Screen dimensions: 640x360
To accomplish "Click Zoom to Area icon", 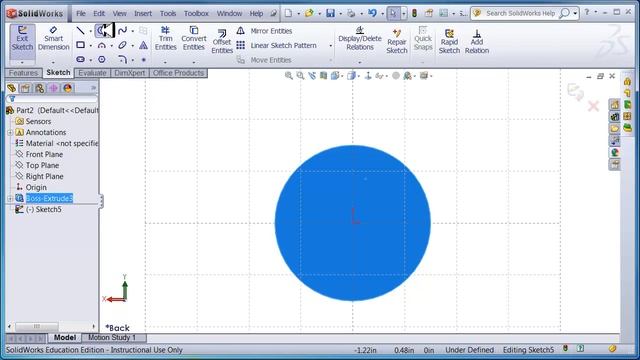I will point(300,76).
